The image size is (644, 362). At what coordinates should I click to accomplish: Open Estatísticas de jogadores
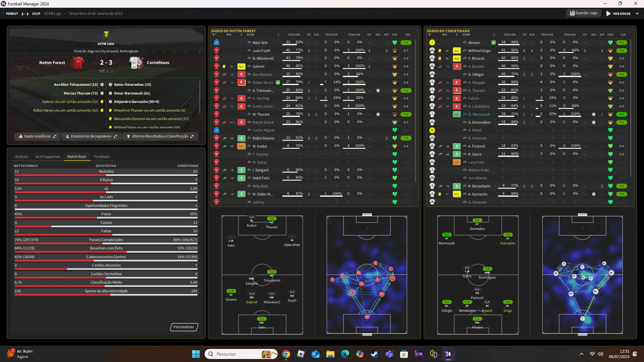91,136
